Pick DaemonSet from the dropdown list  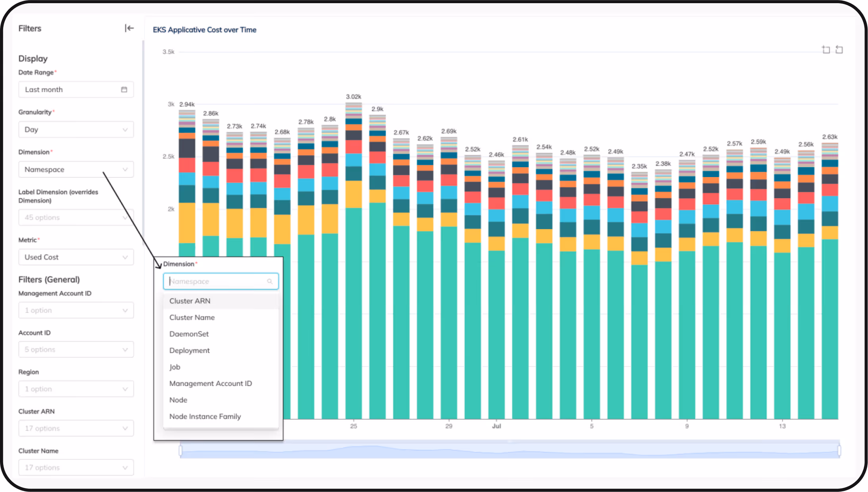pos(189,334)
